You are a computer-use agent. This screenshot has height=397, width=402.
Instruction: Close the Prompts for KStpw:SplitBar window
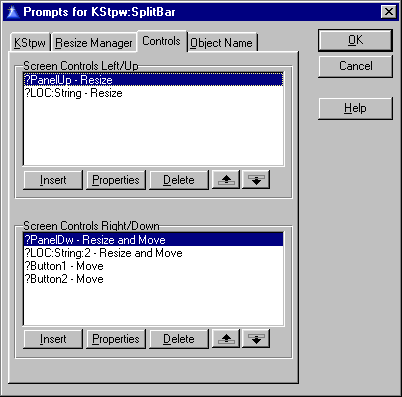[388, 12]
